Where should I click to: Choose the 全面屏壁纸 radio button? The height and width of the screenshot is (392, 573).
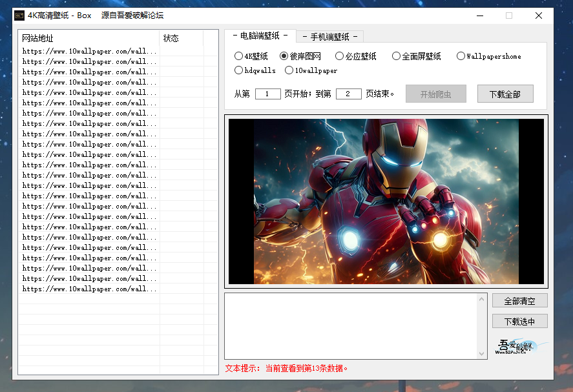[397, 56]
